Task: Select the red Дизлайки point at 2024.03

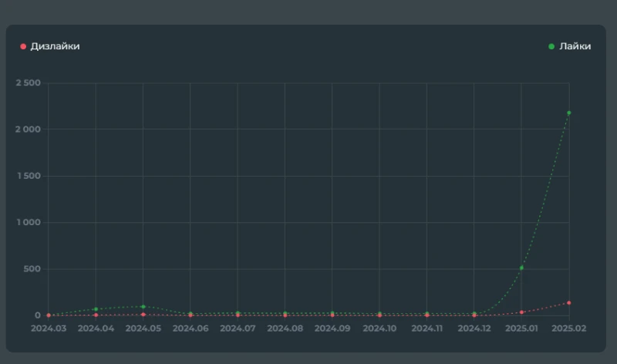Action: 49,315
